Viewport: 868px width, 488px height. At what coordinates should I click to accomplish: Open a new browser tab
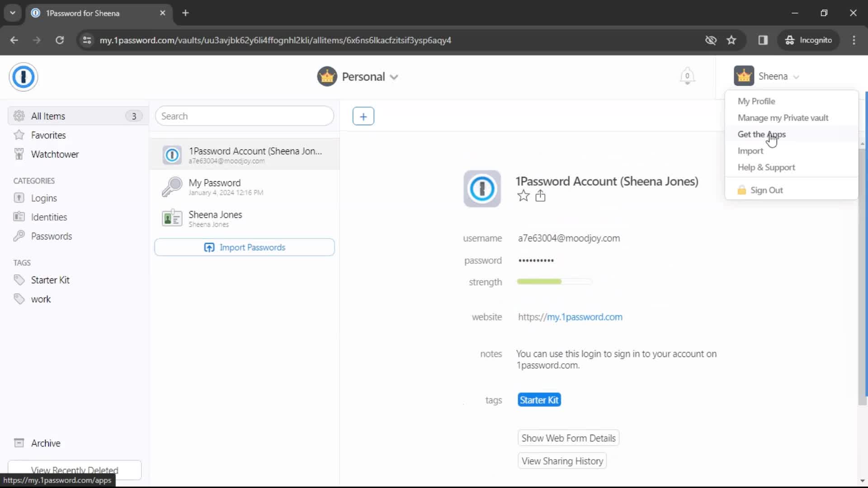(185, 13)
